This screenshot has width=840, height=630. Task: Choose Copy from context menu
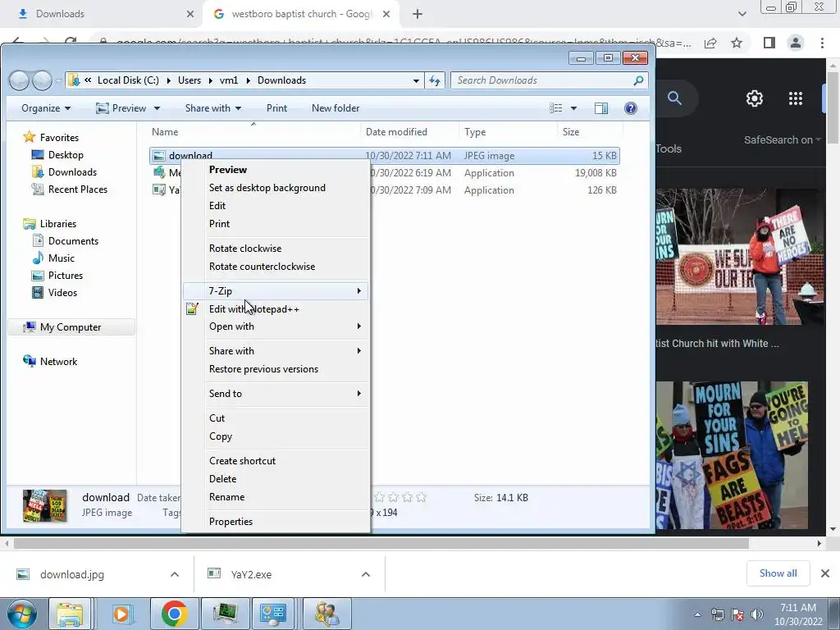276,436
